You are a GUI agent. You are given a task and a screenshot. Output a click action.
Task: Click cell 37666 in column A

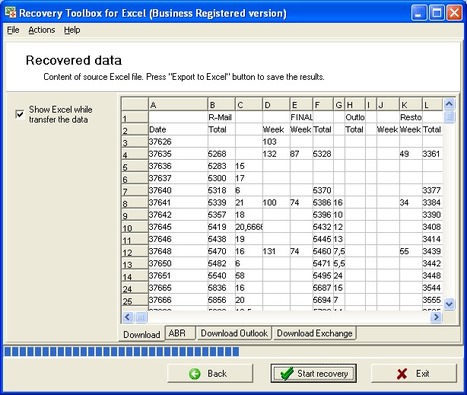[x=178, y=300]
